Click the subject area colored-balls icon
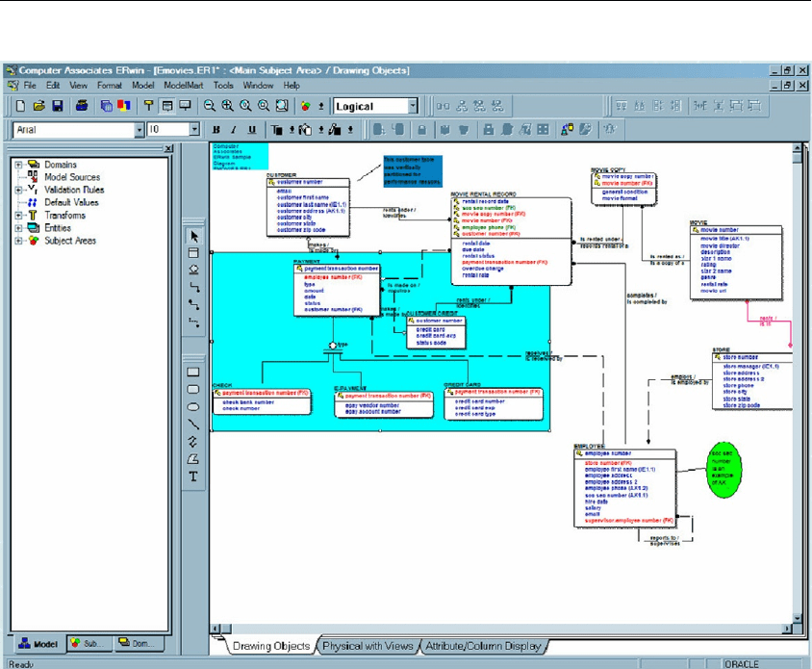This screenshot has width=812, height=669. click(x=306, y=106)
